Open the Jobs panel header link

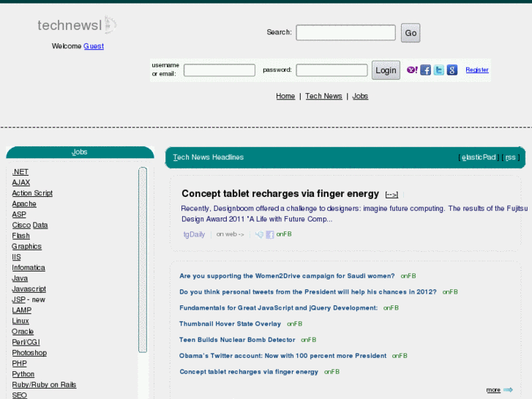(x=79, y=152)
